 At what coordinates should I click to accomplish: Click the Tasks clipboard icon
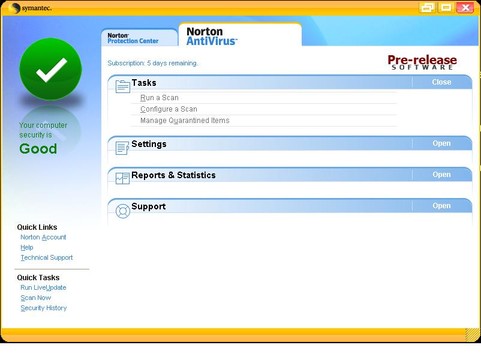point(122,86)
